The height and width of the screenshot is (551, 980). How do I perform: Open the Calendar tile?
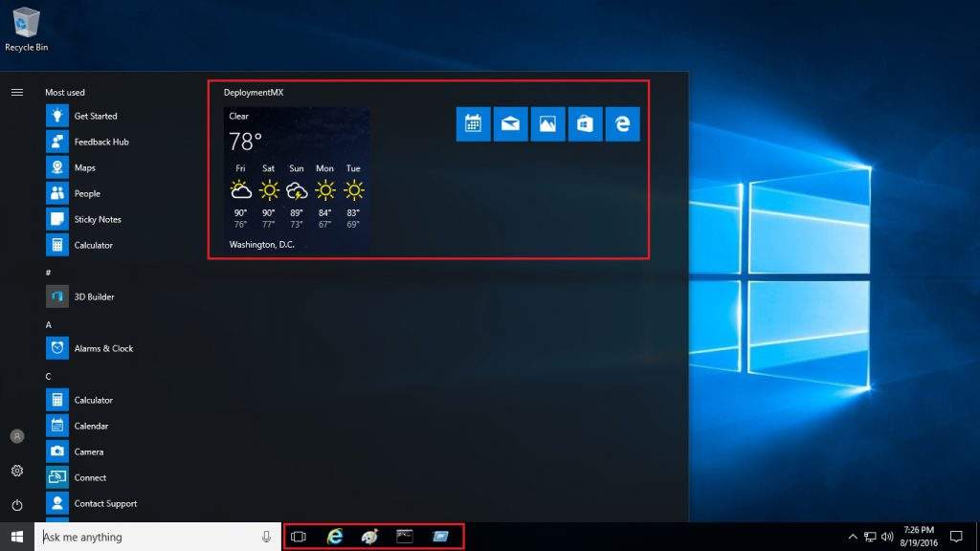(x=473, y=124)
